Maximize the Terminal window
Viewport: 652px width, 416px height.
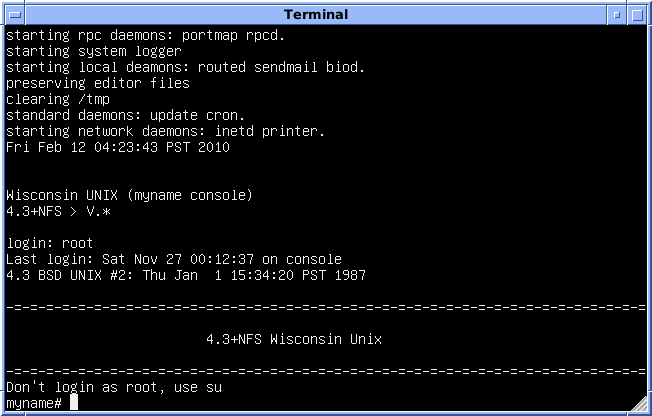click(x=638, y=14)
